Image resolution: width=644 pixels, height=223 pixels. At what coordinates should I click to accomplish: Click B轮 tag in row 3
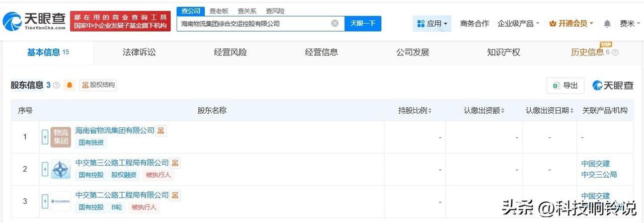pos(116,207)
